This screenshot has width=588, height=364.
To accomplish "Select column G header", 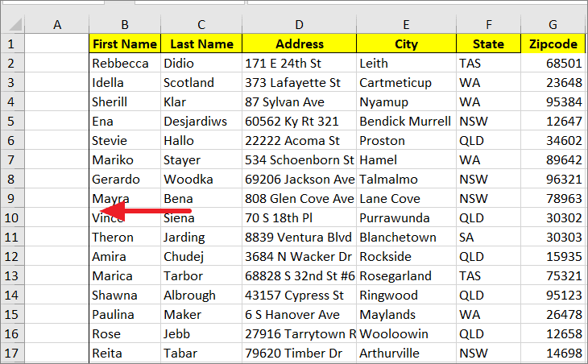I will point(553,25).
